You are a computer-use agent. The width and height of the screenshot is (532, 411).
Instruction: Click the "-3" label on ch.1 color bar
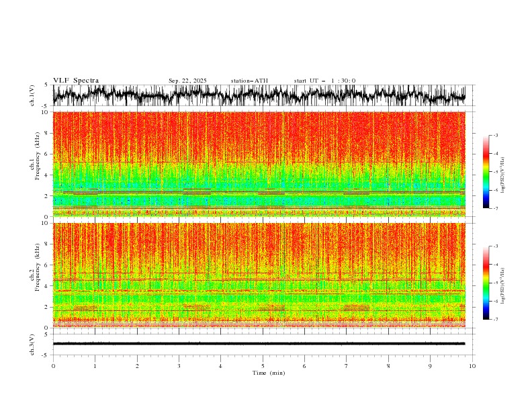pos(496,135)
